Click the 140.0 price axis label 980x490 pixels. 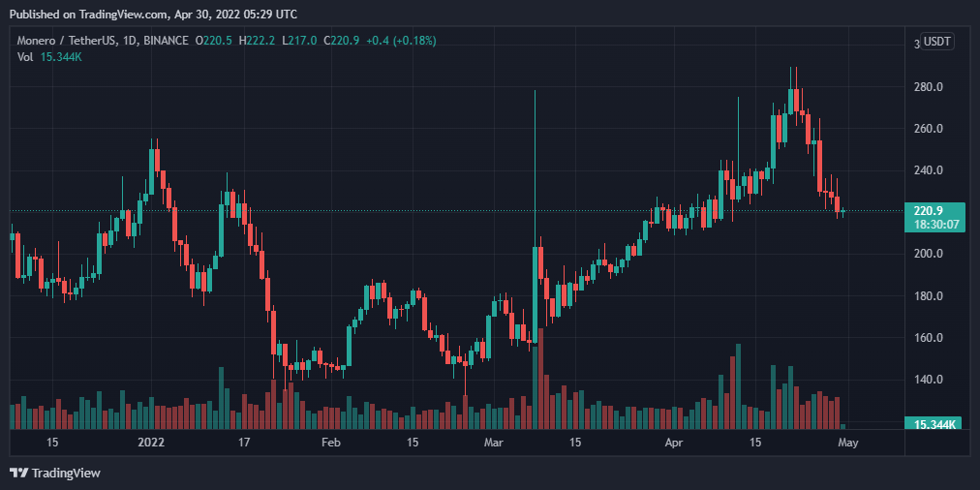click(x=928, y=380)
